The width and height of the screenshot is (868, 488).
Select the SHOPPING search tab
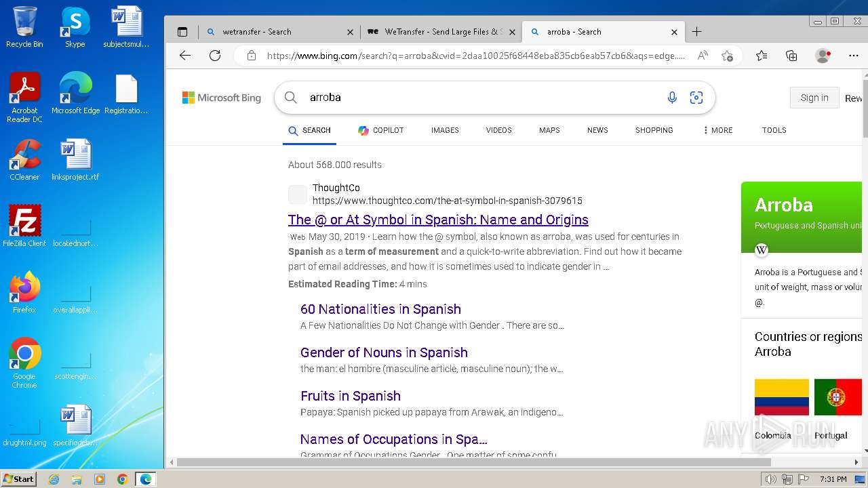[x=654, y=130]
